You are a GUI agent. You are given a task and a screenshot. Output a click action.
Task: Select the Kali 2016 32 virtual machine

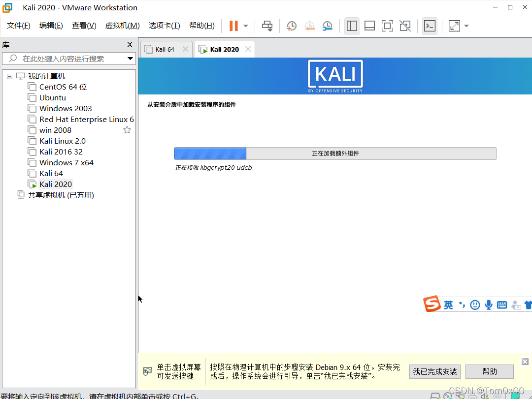(61, 152)
